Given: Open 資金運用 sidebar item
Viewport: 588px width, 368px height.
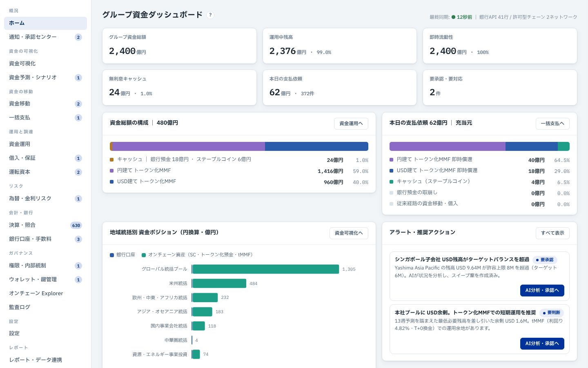Looking at the screenshot, I should tap(45, 144).
